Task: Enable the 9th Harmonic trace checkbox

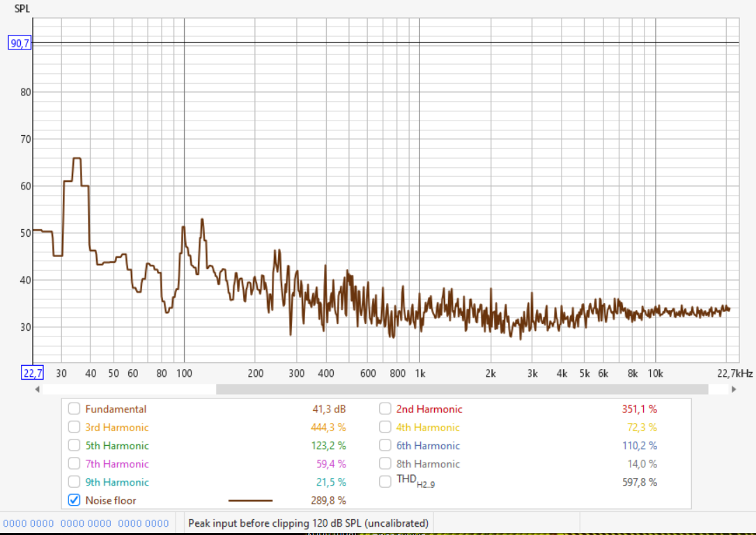Action: (74, 482)
